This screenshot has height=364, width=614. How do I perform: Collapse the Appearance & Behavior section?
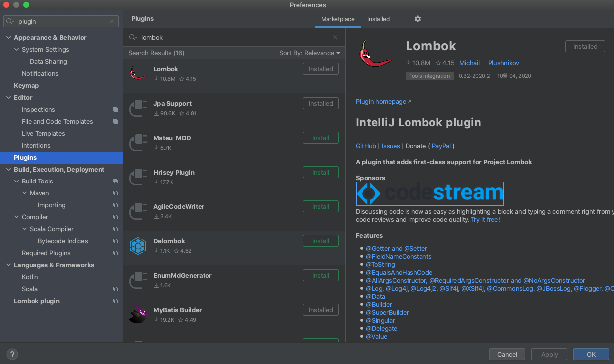pyautogui.click(x=8, y=38)
